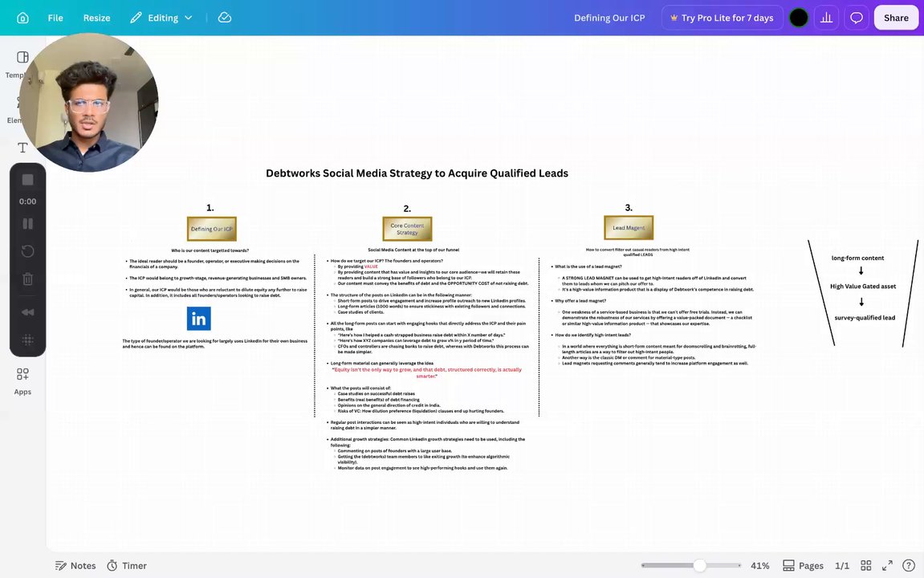Click the long-form content funnel text
The width and height of the screenshot is (924, 578).
tap(857, 258)
